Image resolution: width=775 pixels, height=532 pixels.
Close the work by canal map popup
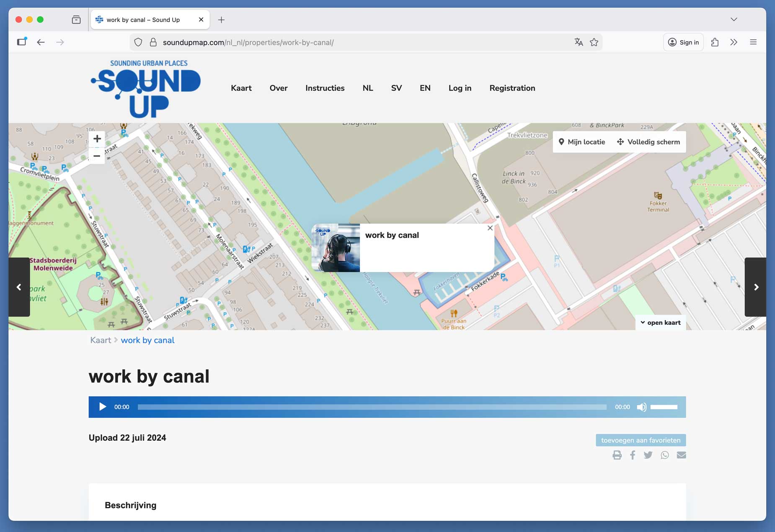pos(490,228)
